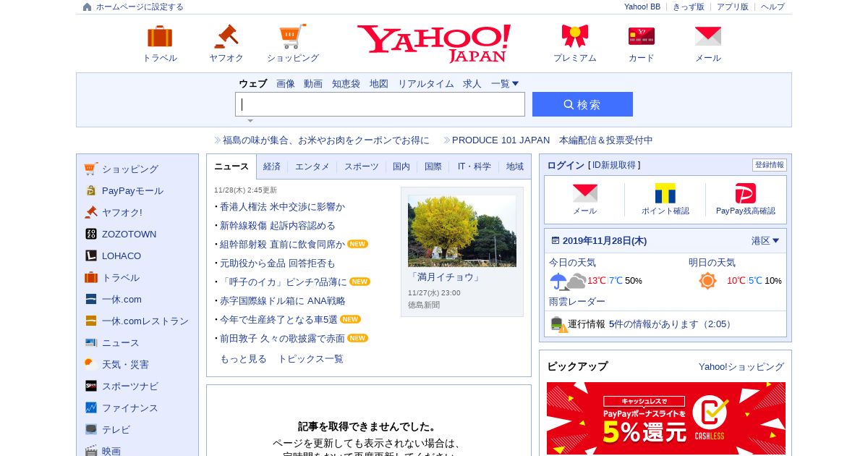This screenshot has height=456, width=868.
Task: Click the sidebar トラベル suitcase icon
Action: (90, 277)
